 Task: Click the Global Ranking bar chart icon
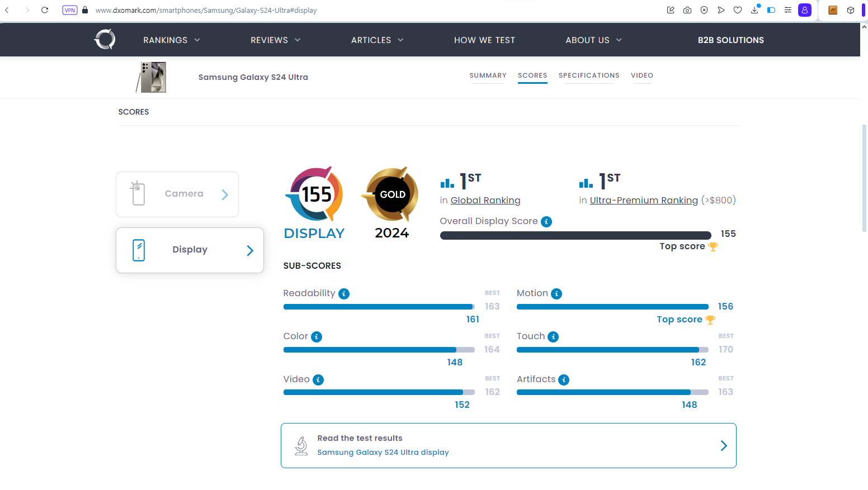(447, 183)
